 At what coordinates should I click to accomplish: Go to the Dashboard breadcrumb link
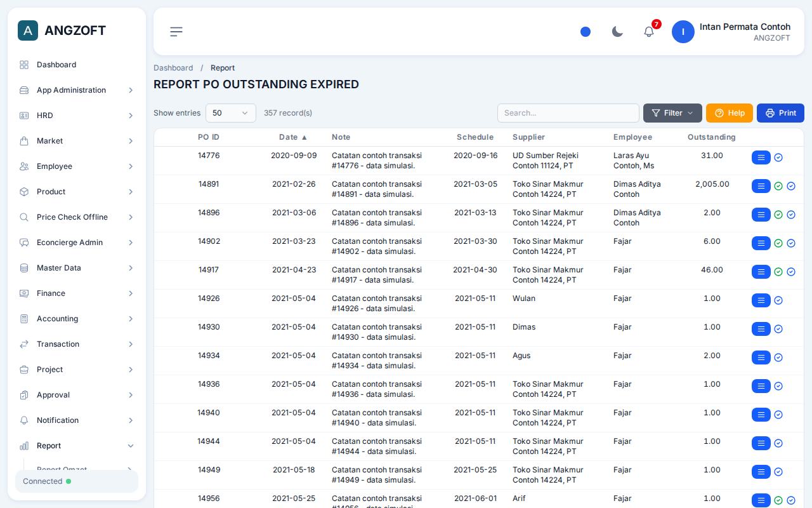point(173,68)
